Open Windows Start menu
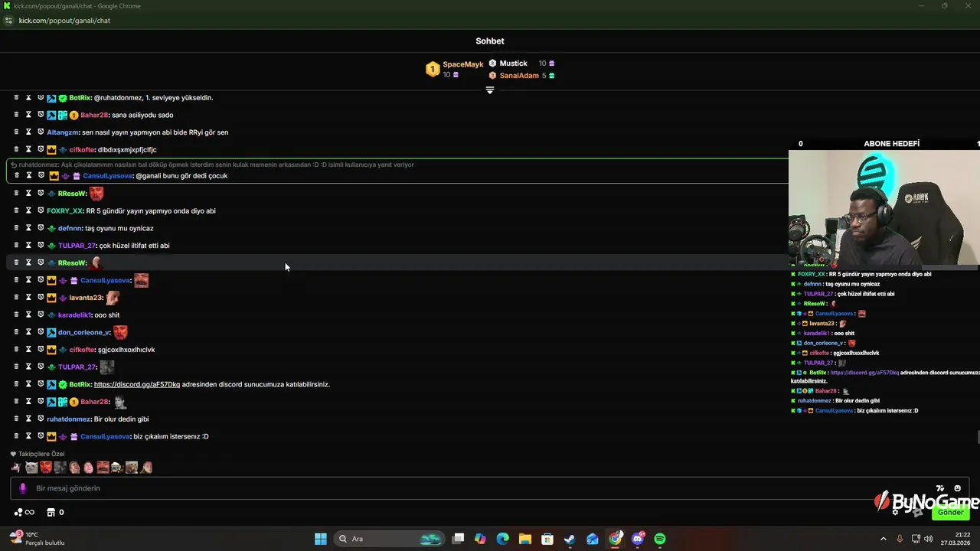 click(321, 539)
